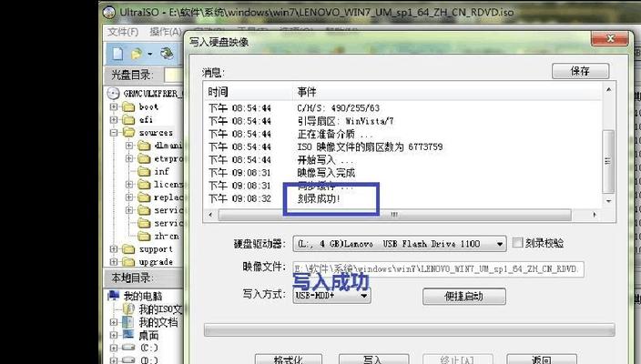Click the log scroll right arrow
Image resolution: width=641 pixels, height=364 pixels.
[x=594, y=215]
